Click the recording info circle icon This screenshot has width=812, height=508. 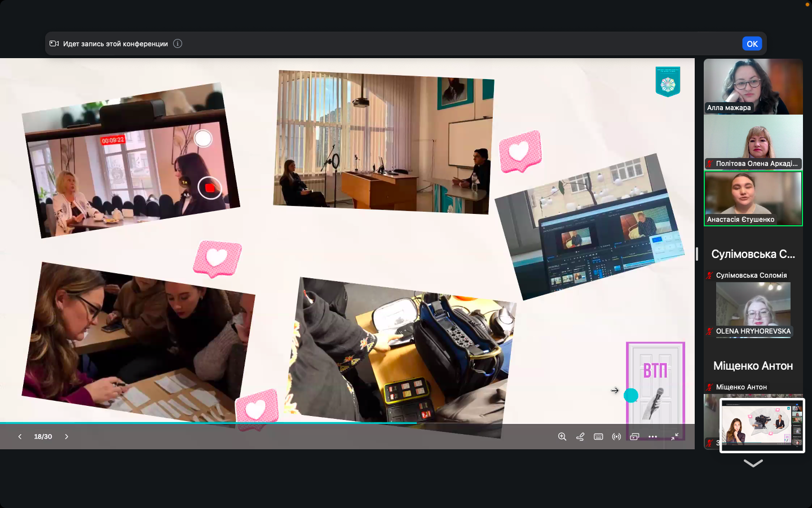(178, 43)
